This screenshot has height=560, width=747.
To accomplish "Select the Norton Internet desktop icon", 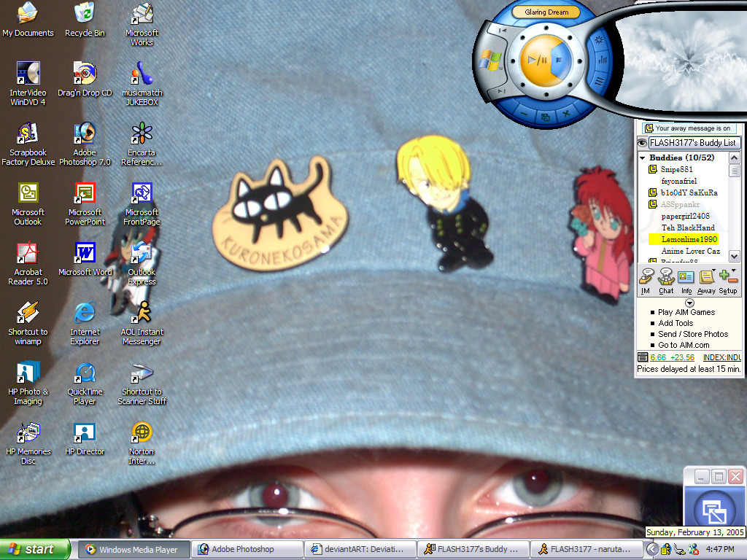I will [x=142, y=443].
